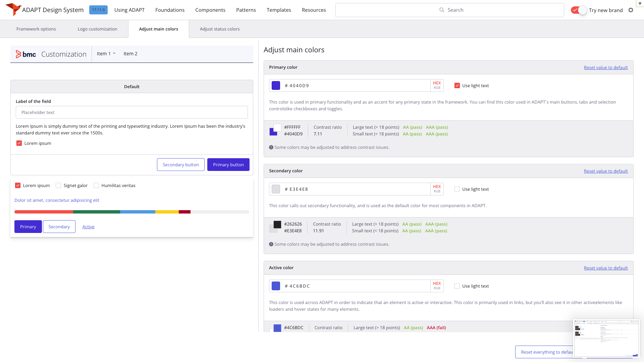Reset Secondary color value to default
This screenshot has width=644, height=362.
pyautogui.click(x=605, y=171)
